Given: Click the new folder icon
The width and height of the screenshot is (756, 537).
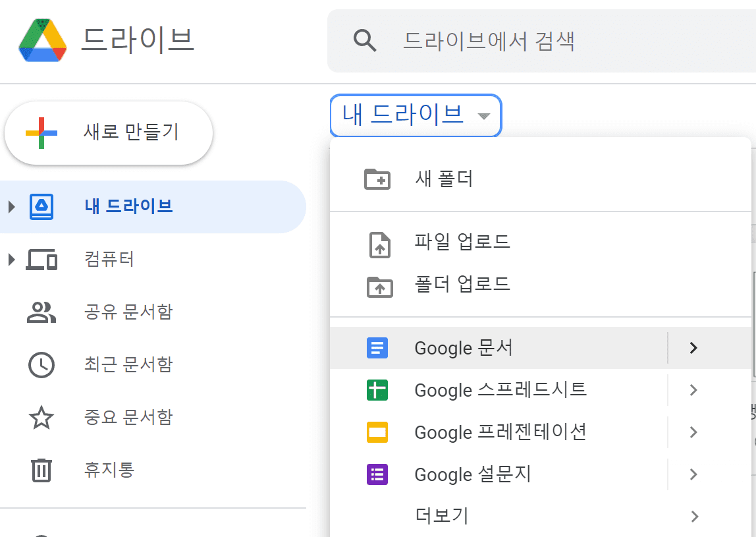Looking at the screenshot, I should coord(377,179).
